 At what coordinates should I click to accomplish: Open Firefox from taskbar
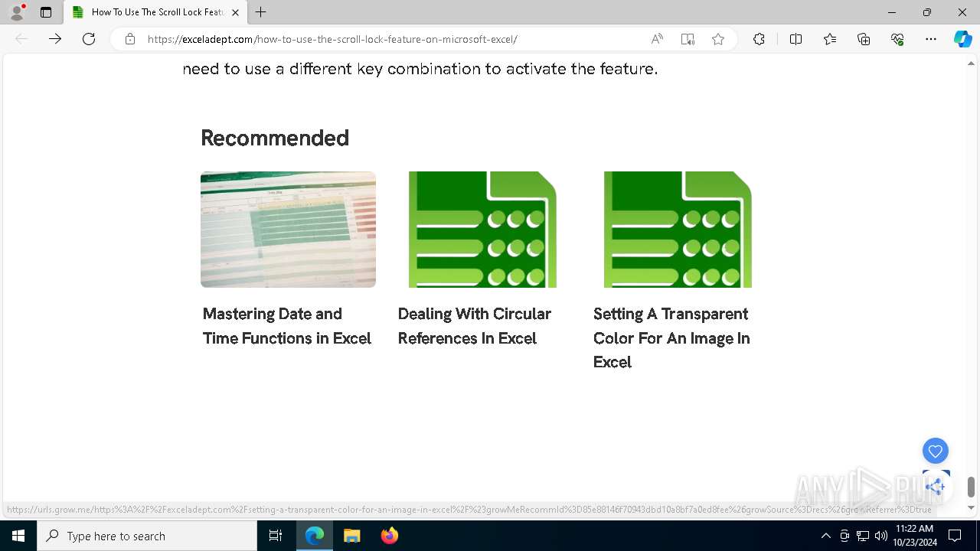(x=389, y=536)
